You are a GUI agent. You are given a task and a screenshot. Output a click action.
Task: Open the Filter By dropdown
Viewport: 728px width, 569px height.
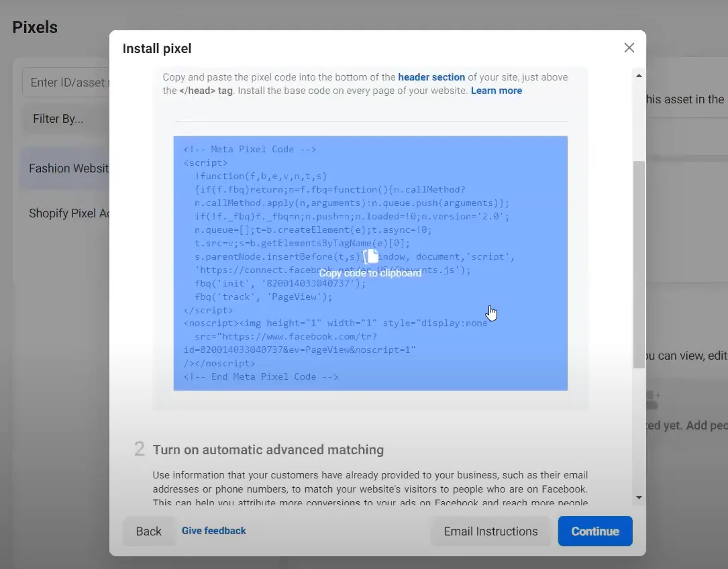pos(66,119)
